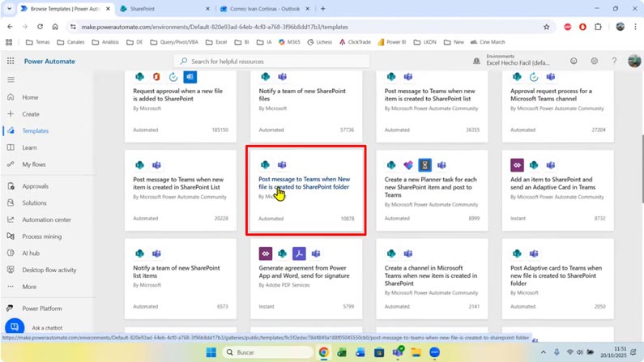Click the Search for helpful resources field
Screen dimensions: 644x362
tap(271, 62)
